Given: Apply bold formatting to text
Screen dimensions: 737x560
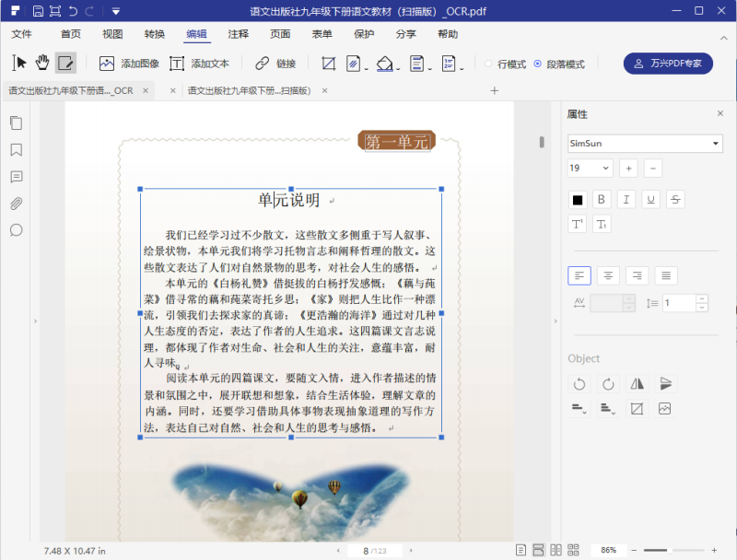Looking at the screenshot, I should [x=602, y=199].
